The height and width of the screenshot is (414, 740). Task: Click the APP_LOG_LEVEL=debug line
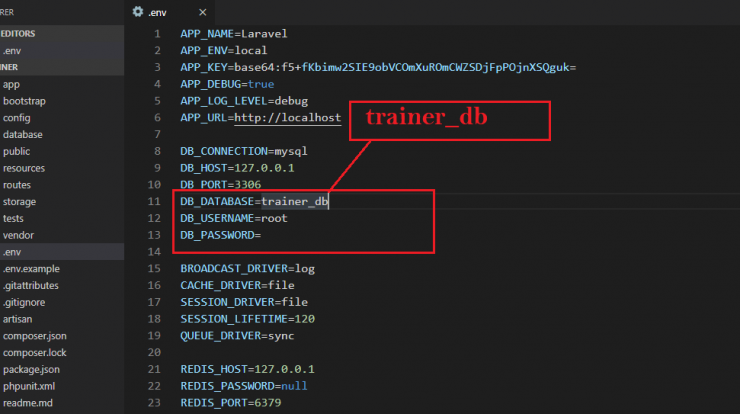pos(244,101)
